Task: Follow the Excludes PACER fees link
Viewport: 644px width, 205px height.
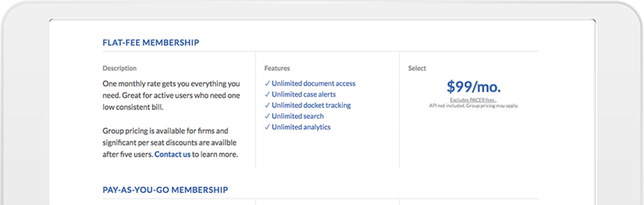Action: pyautogui.click(x=473, y=100)
